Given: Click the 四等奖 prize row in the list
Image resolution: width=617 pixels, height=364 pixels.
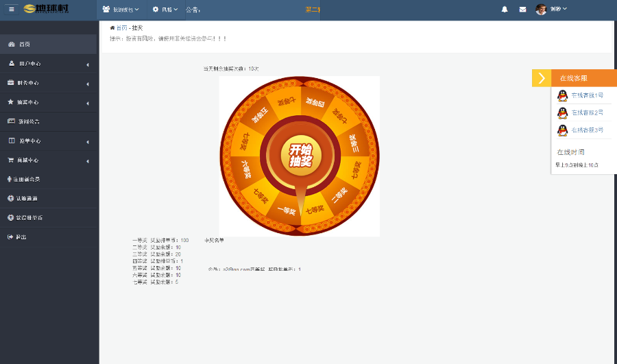Looking at the screenshot, I should 158,261.
